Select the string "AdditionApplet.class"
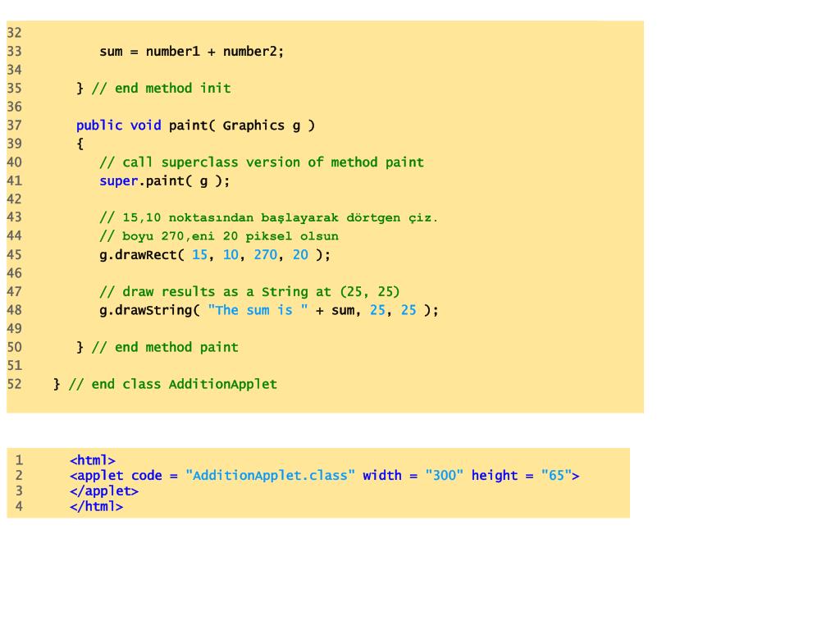This screenshot has width=840, height=630. click(x=271, y=476)
